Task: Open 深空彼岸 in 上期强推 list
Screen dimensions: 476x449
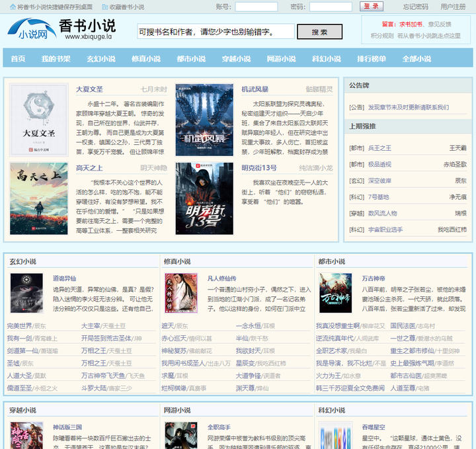Action: click(379, 181)
